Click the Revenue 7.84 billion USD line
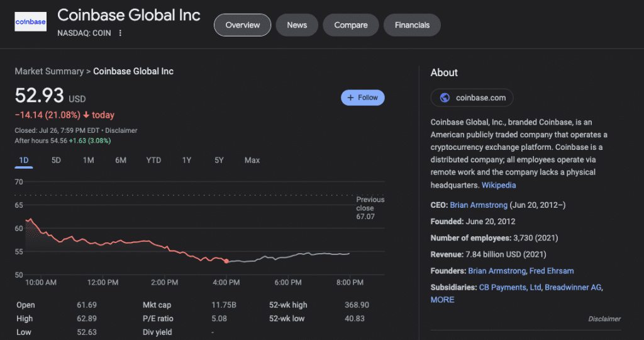The height and width of the screenshot is (340, 644). (488, 254)
